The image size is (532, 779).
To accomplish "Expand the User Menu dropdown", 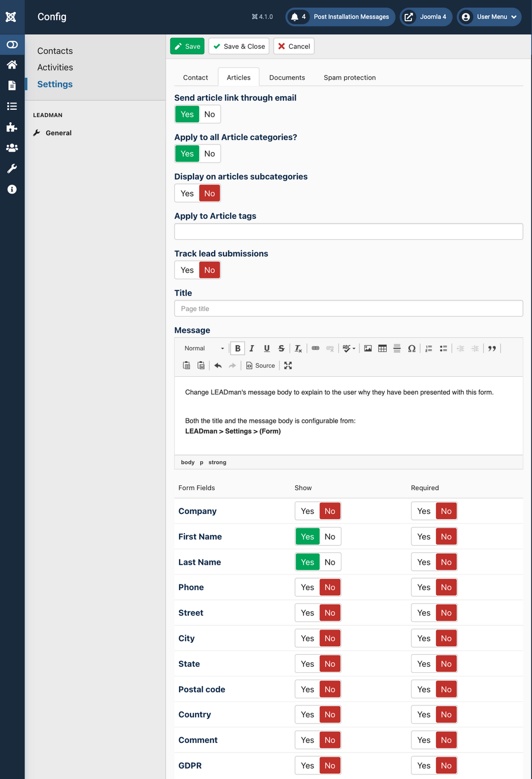I will (489, 17).
